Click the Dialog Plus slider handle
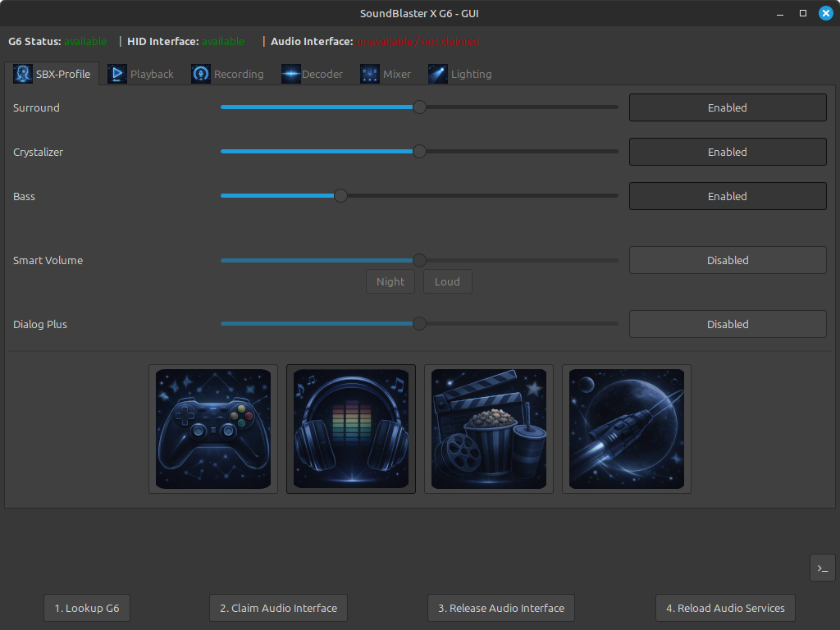Image resolution: width=840 pixels, height=630 pixels. pos(419,323)
